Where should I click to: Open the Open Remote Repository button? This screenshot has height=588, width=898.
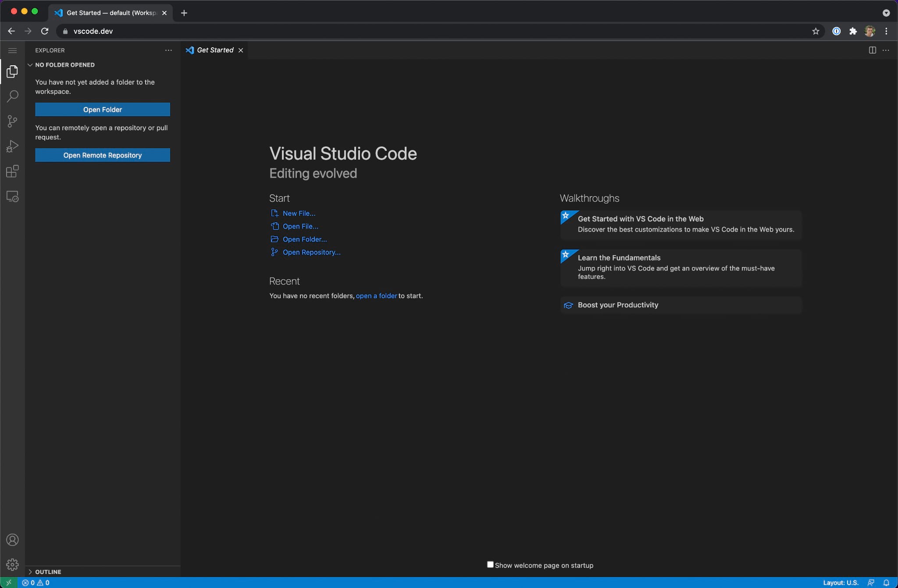click(x=102, y=155)
